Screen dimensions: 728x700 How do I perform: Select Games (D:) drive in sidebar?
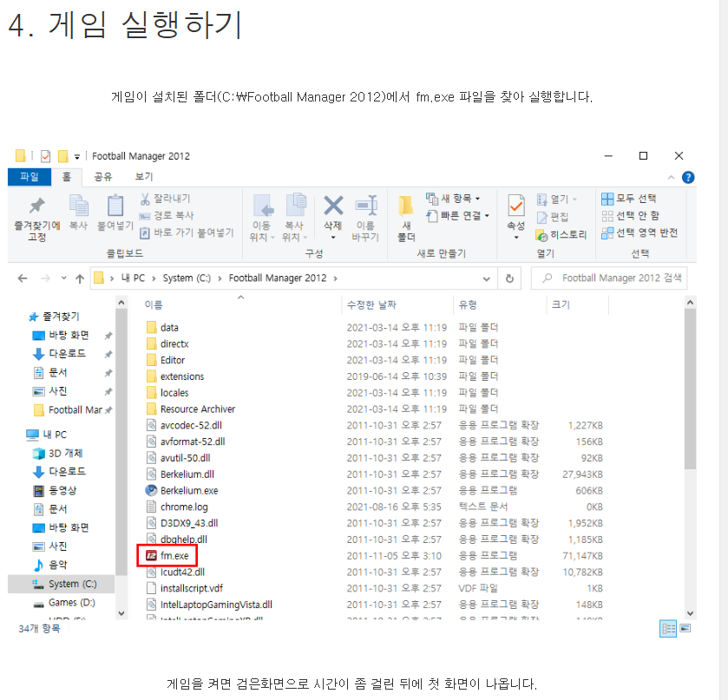71,603
